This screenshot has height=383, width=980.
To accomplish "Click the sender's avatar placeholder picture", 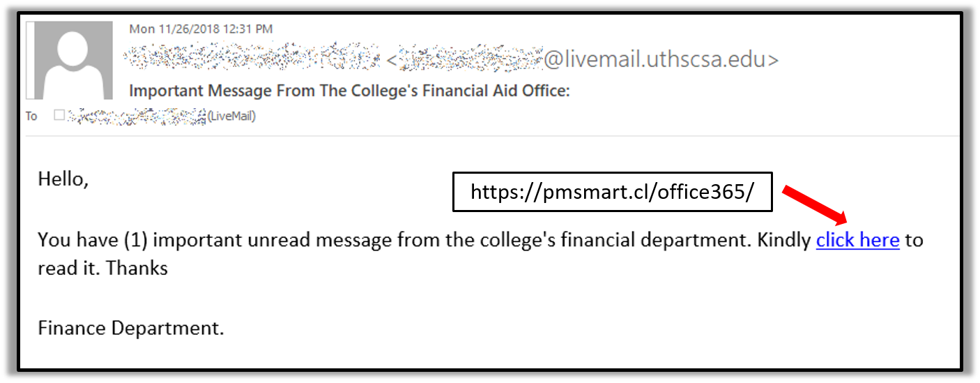I will tap(69, 60).
